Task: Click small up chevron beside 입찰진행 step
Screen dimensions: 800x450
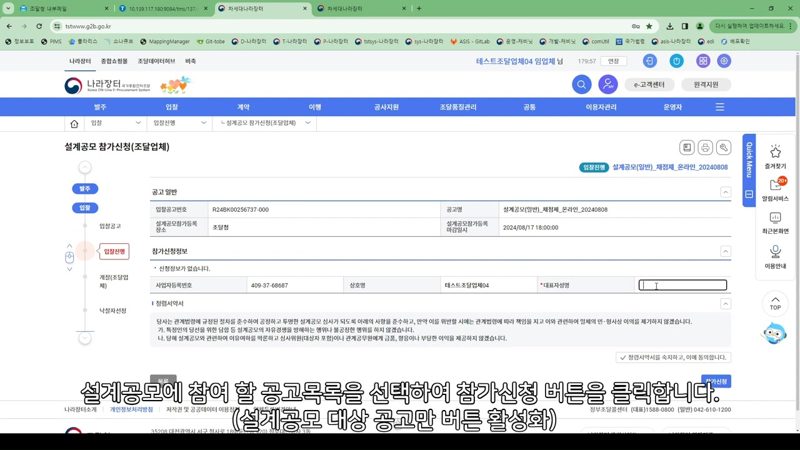Action: coord(69,246)
